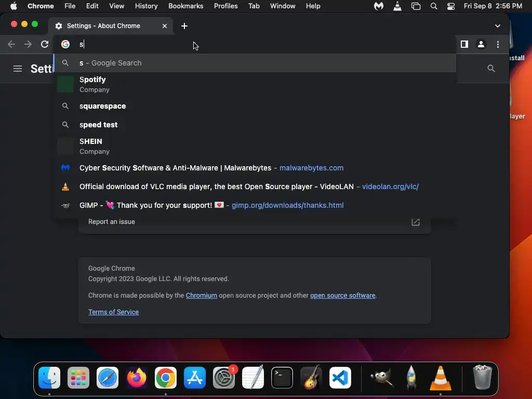Screen dimensions: 532x399
Task: Select the speed test suggestion
Action: (x=255, y=125)
